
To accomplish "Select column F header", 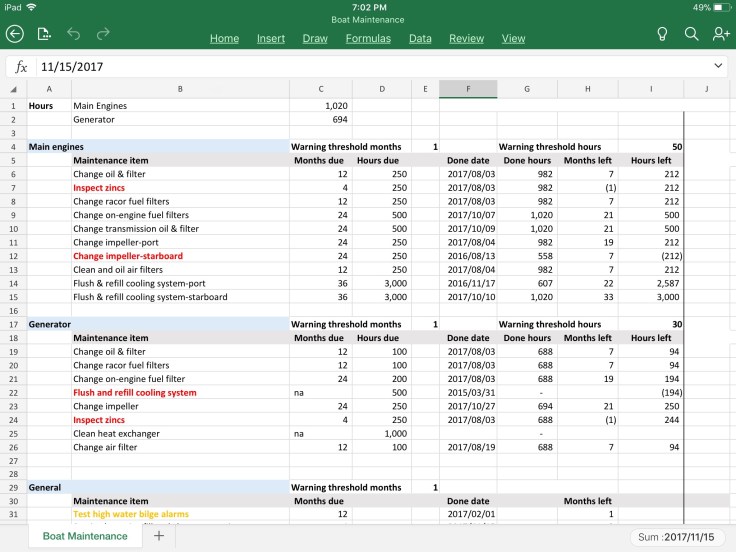I will [468, 90].
